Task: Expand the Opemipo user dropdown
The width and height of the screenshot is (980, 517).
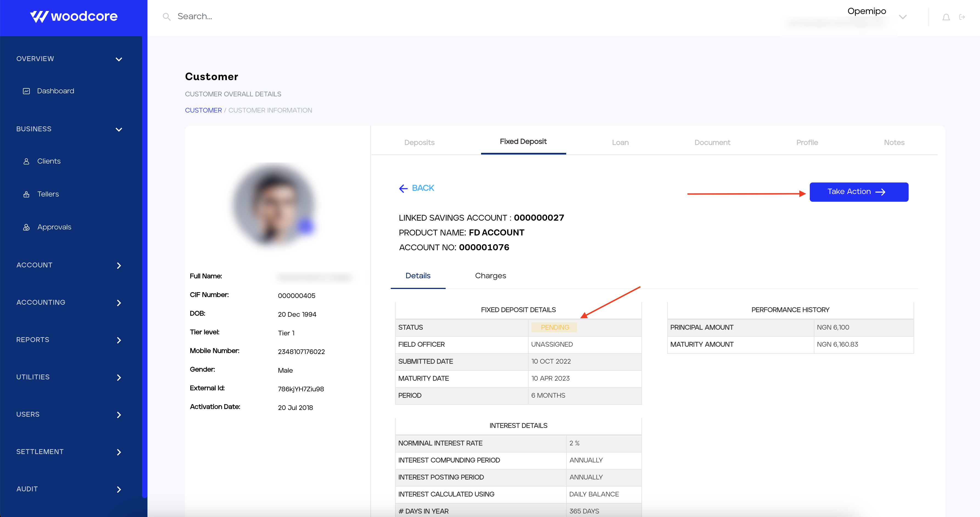Action: (x=902, y=17)
